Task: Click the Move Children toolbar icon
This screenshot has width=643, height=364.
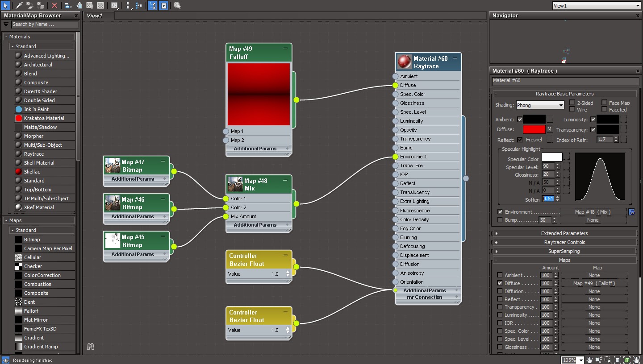Action: coord(68,5)
